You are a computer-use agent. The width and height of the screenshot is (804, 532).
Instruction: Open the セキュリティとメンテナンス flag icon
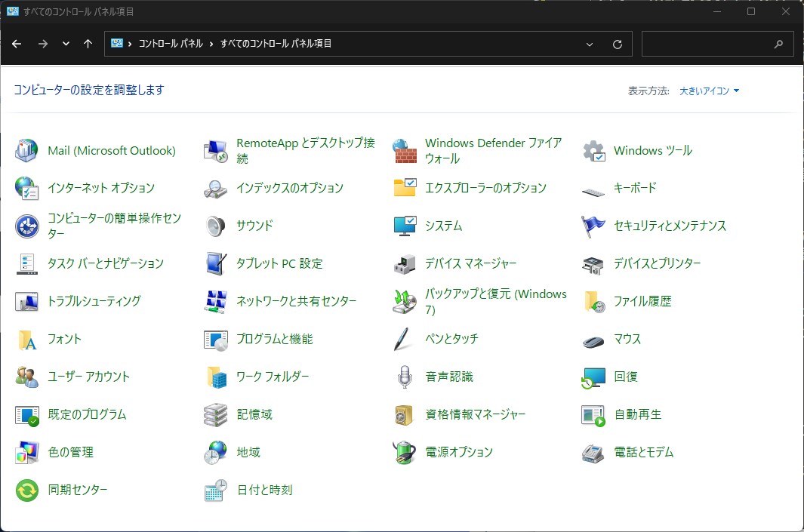593,226
